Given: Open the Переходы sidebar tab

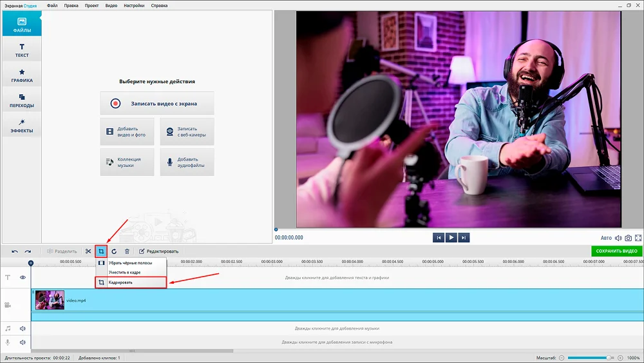Looking at the screenshot, I should (22, 100).
